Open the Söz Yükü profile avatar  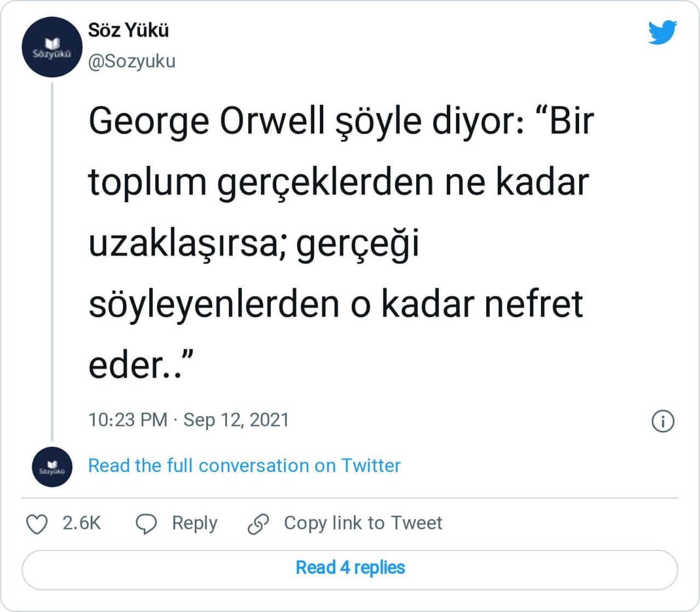(52, 47)
